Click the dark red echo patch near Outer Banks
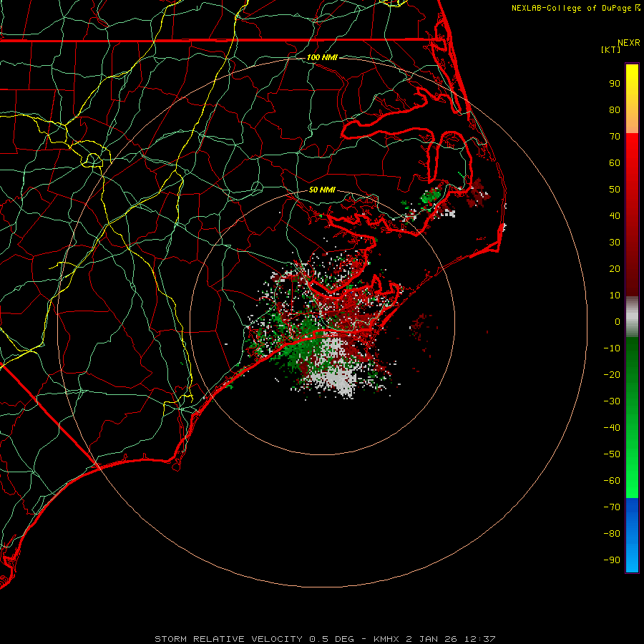Screen dimensions: 644x644 pos(477,193)
